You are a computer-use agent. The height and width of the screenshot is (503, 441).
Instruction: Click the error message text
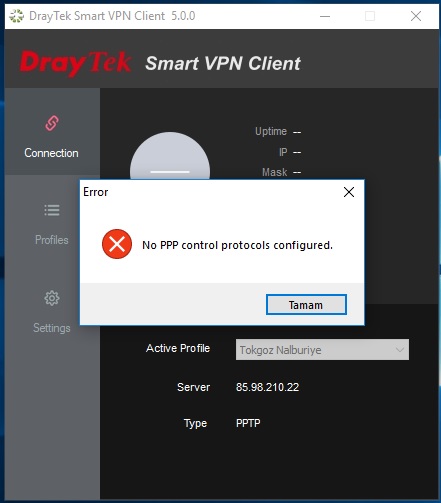pyautogui.click(x=237, y=245)
